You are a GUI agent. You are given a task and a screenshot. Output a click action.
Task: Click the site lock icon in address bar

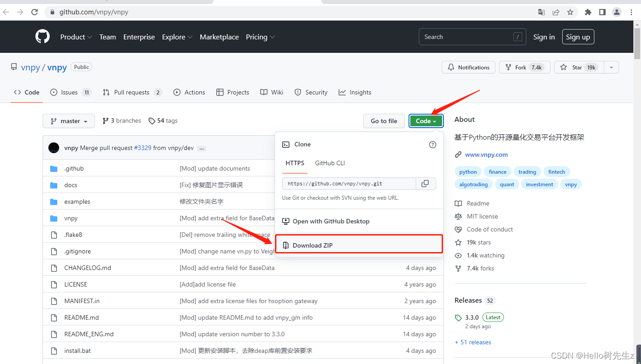click(x=52, y=12)
